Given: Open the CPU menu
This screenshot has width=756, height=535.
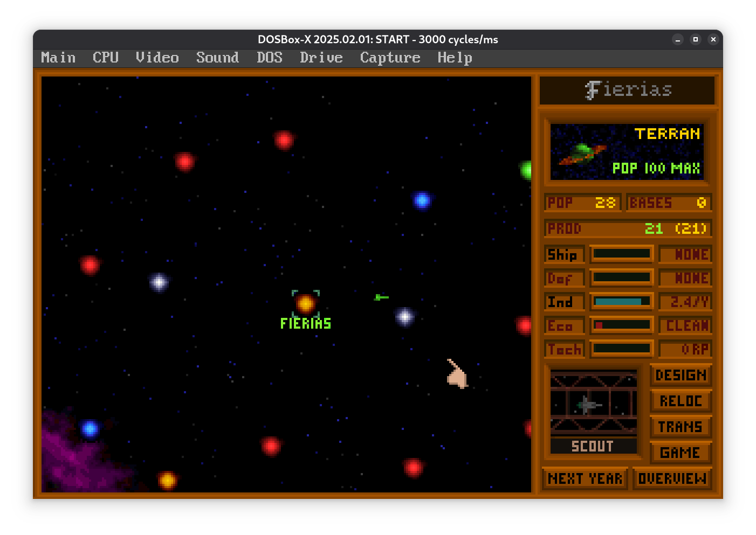Looking at the screenshot, I should click(105, 58).
